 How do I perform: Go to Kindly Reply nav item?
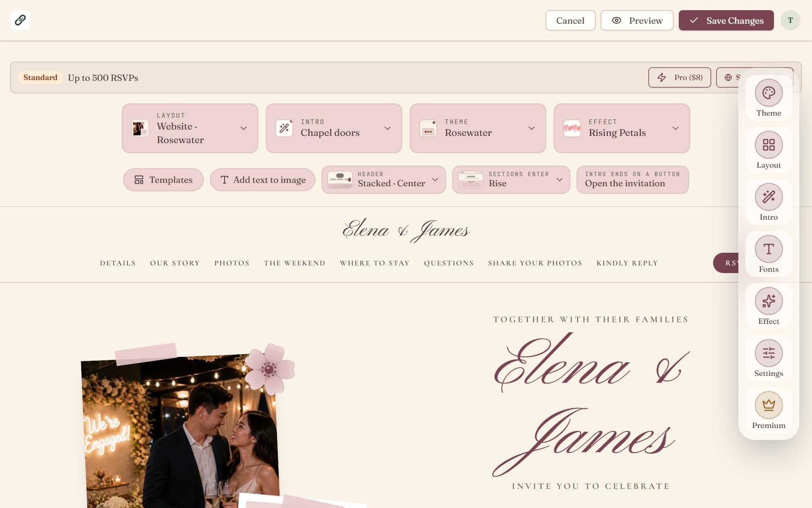pyautogui.click(x=627, y=263)
